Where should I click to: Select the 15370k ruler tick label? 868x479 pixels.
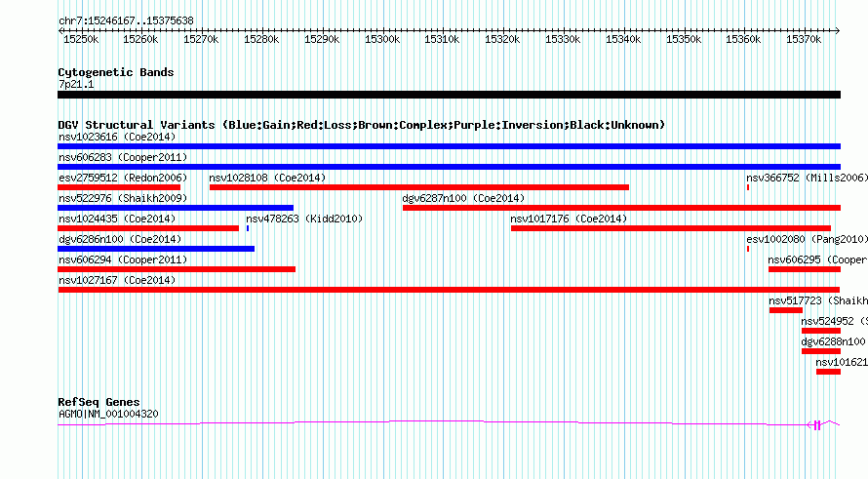[x=804, y=39]
